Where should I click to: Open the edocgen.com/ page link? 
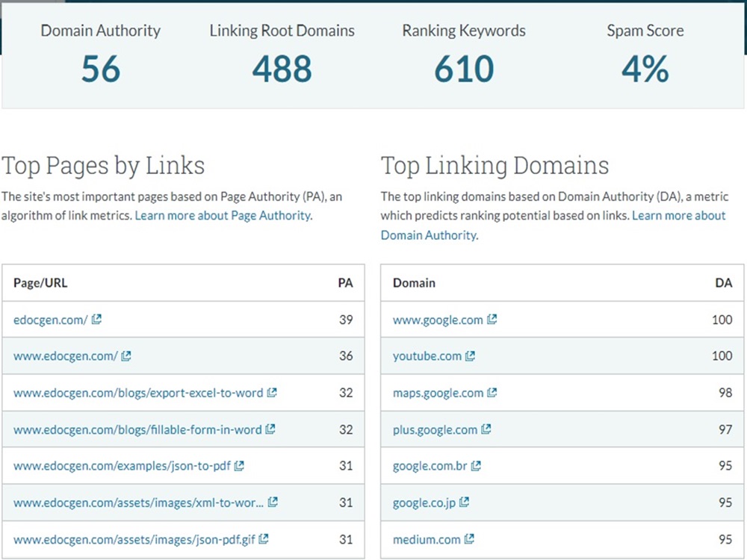[x=51, y=320]
